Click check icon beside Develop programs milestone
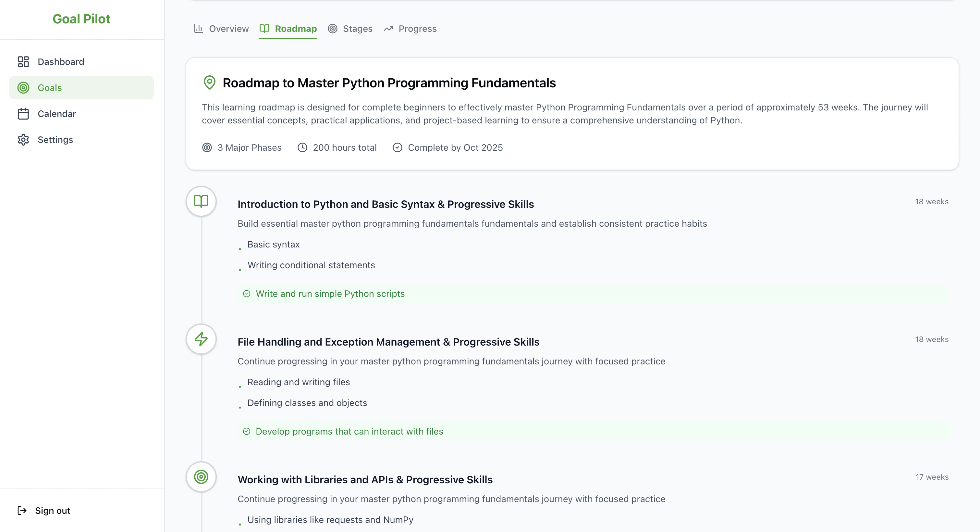The width and height of the screenshot is (980, 532). point(247,431)
